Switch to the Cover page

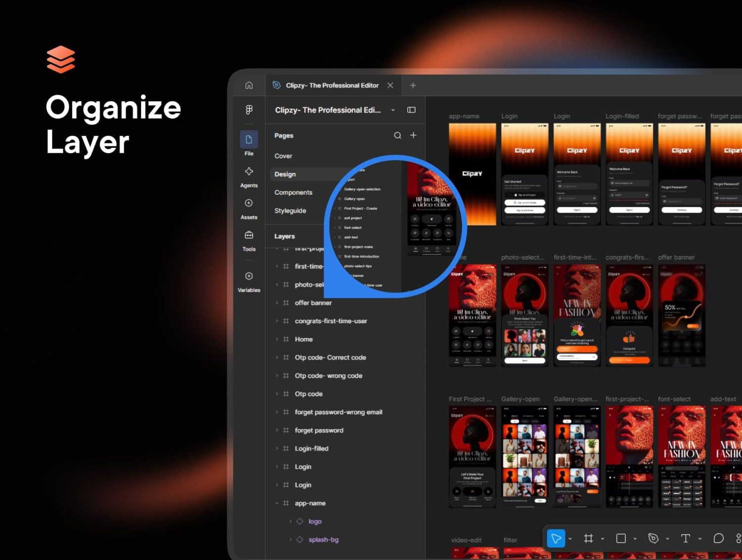tap(283, 156)
